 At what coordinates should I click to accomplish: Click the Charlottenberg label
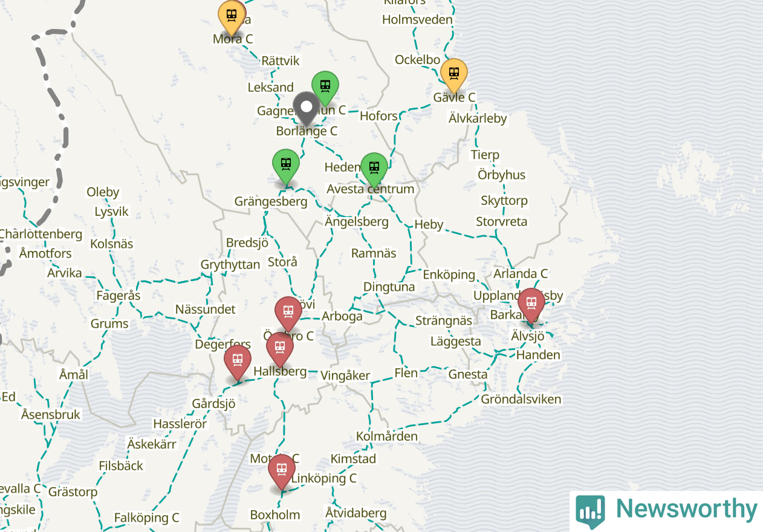pyautogui.click(x=41, y=233)
